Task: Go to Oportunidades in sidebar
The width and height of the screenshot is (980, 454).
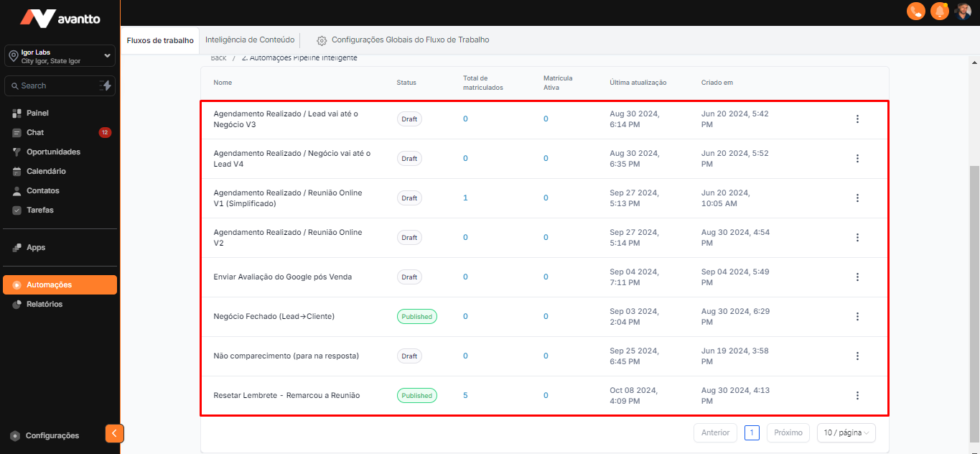Action: pyautogui.click(x=53, y=152)
